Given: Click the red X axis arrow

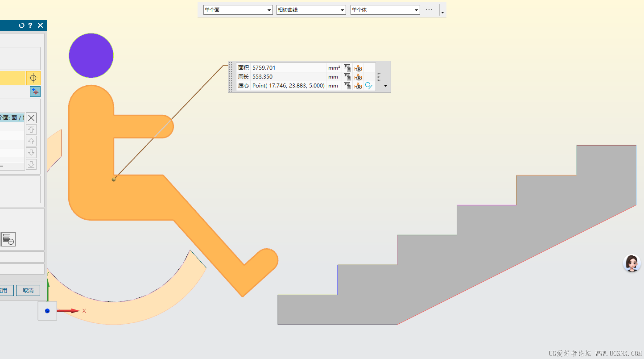Looking at the screenshot, I should pyautogui.click(x=69, y=311).
